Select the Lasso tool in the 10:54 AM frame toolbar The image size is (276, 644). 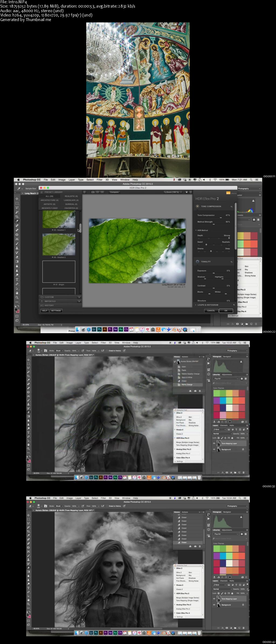pyautogui.click(x=29, y=523)
